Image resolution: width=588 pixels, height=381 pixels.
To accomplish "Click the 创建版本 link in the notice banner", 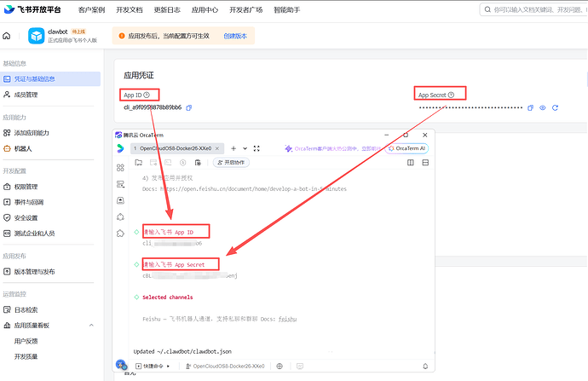I will click(235, 36).
